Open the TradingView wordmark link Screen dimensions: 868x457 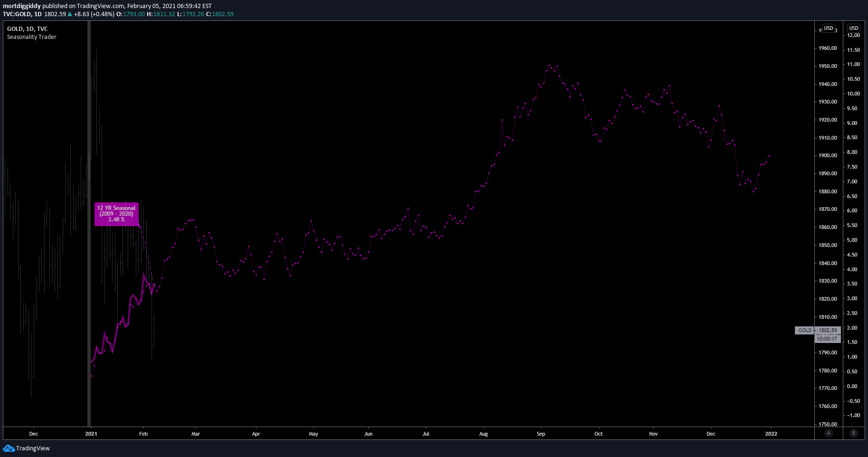click(x=33, y=448)
